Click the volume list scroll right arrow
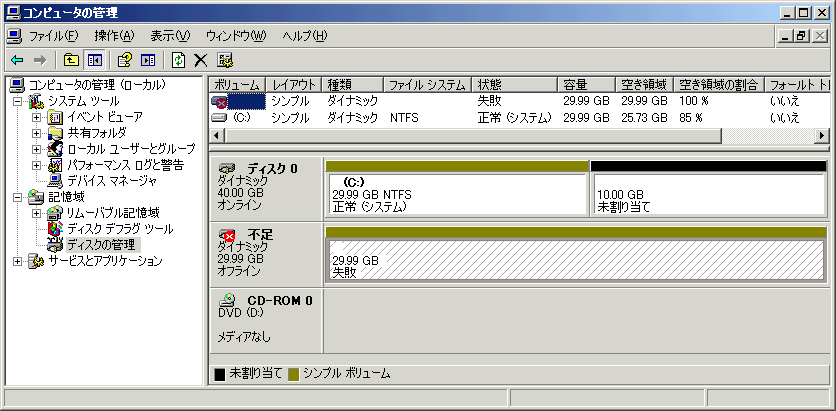This screenshot has height=411, width=836. click(x=822, y=136)
